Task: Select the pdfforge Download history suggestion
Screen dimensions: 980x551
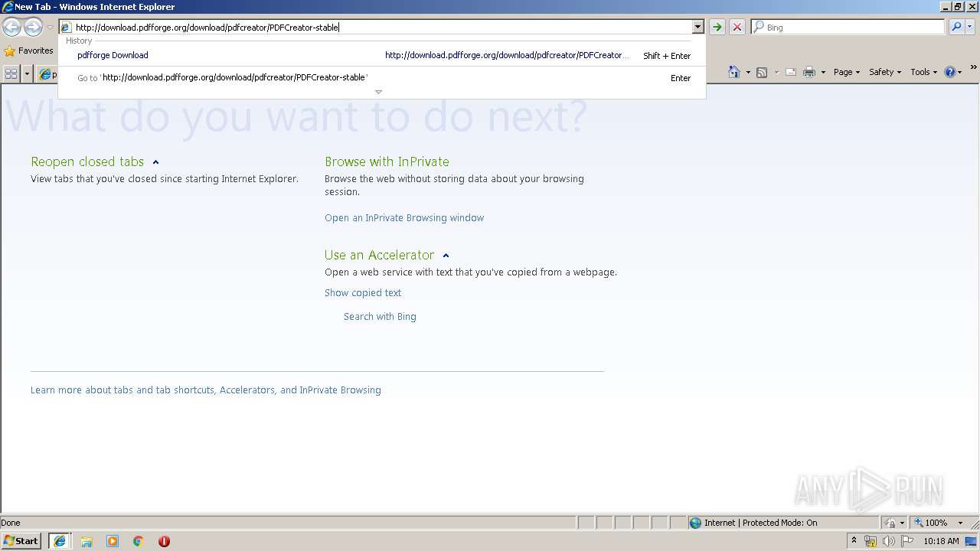Action: click(x=113, y=55)
